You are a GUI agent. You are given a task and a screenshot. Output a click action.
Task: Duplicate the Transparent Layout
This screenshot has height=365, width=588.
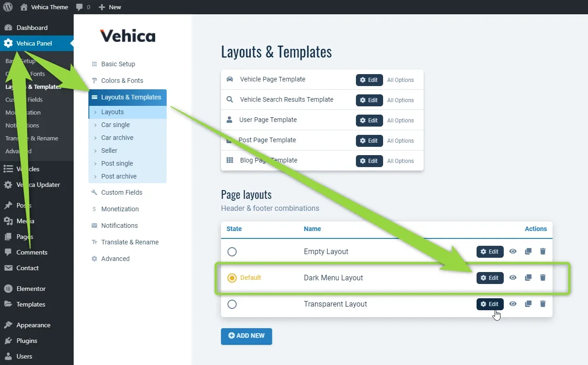pyautogui.click(x=528, y=304)
